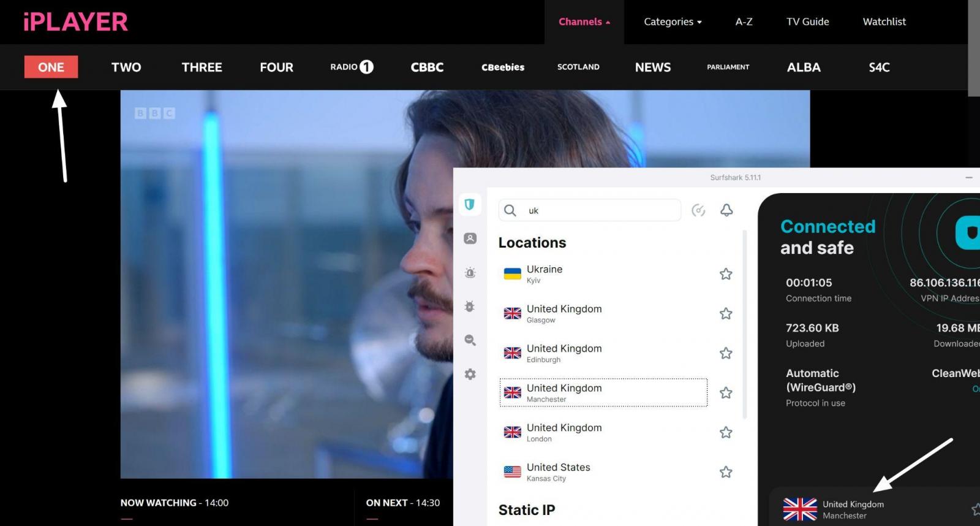Toggle favorite star for United Kingdom London
980x526 pixels.
click(x=726, y=433)
